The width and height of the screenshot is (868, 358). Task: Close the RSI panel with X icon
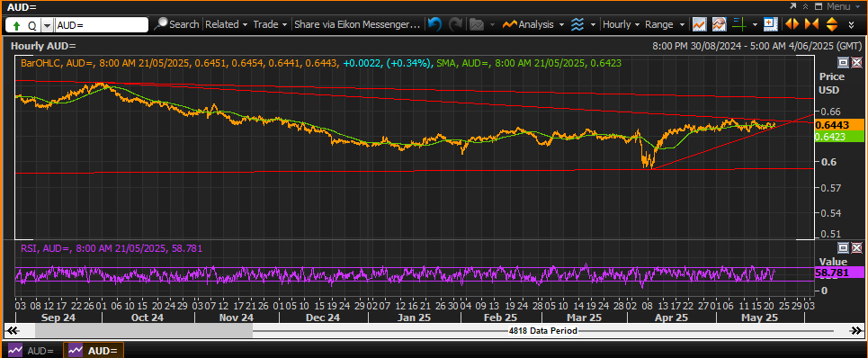[x=856, y=248]
